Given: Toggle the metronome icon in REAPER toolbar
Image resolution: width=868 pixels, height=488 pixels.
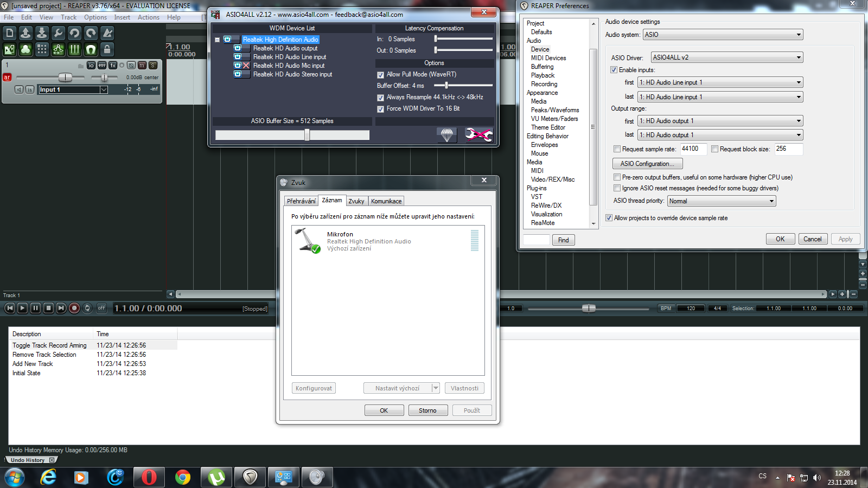Looking at the screenshot, I should [107, 33].
